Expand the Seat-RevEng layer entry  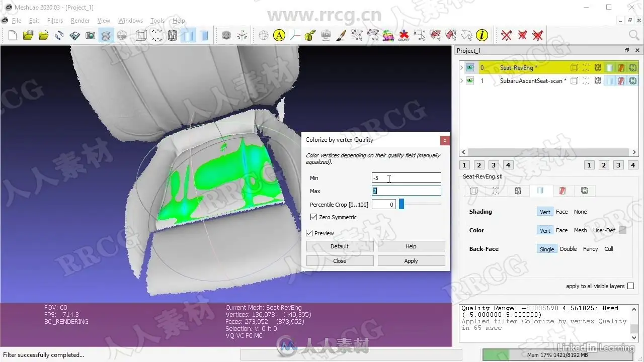tap(462, 67)
